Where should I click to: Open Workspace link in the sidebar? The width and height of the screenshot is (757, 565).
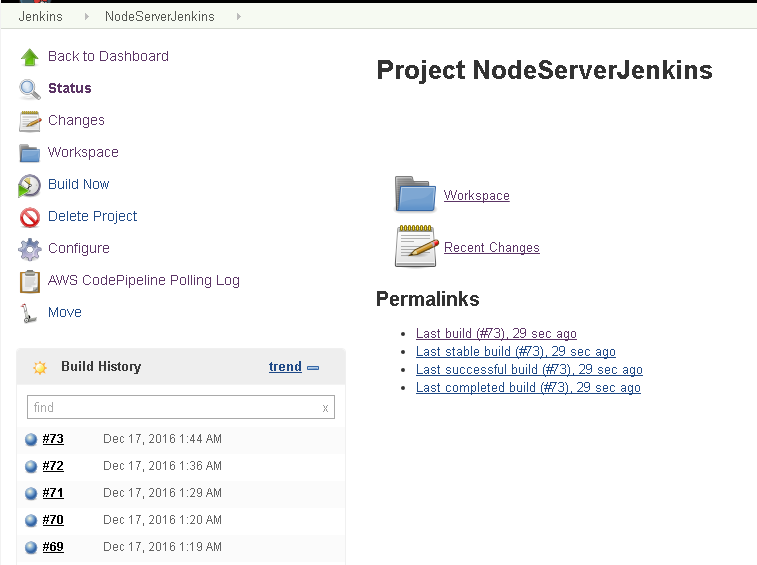tap(83, 152)
